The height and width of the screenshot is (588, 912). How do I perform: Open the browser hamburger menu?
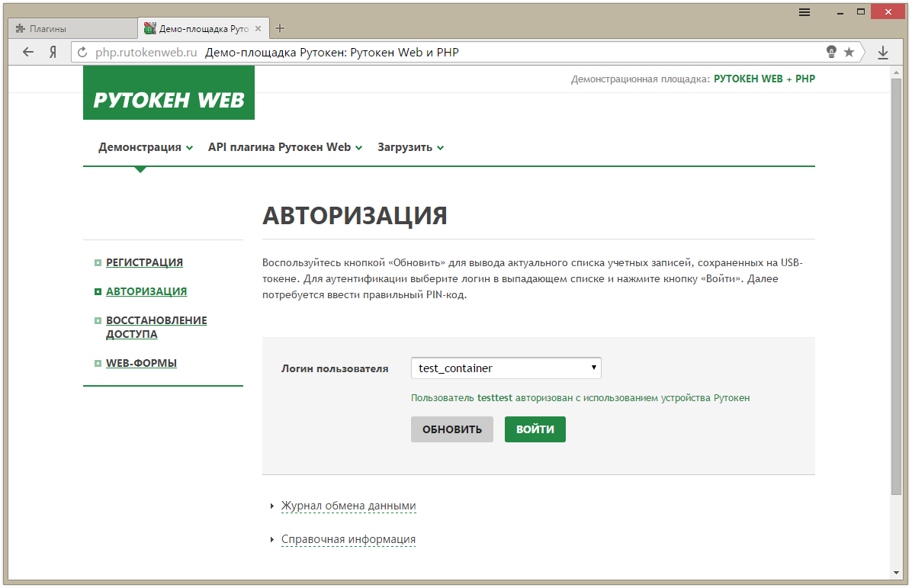click(804, 12)
